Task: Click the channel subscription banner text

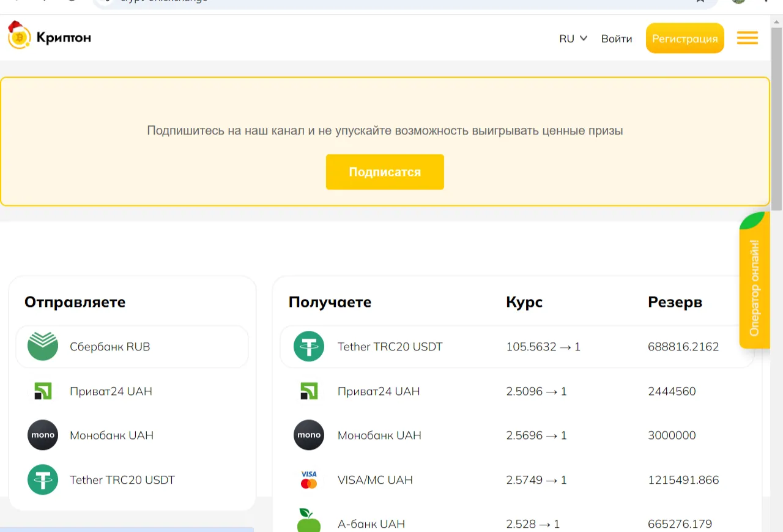Action: point(385,130)
